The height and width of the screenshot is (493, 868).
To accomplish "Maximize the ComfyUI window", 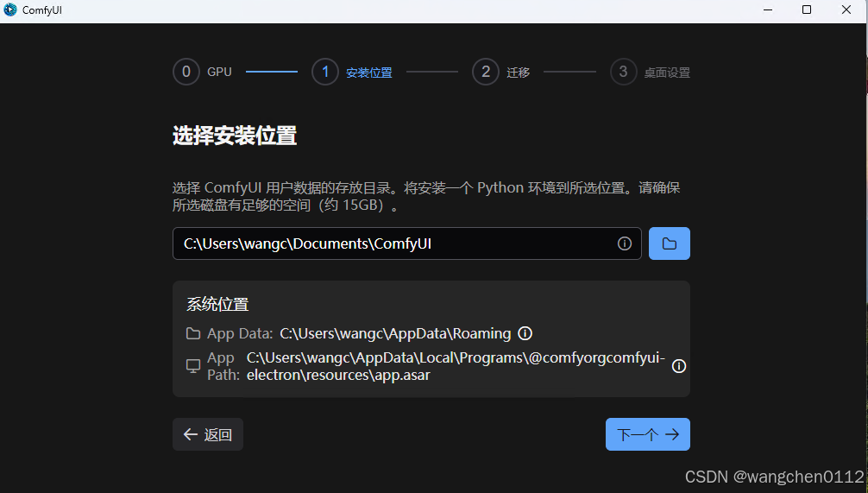I will pyautogui.click(x=807, y=10).
